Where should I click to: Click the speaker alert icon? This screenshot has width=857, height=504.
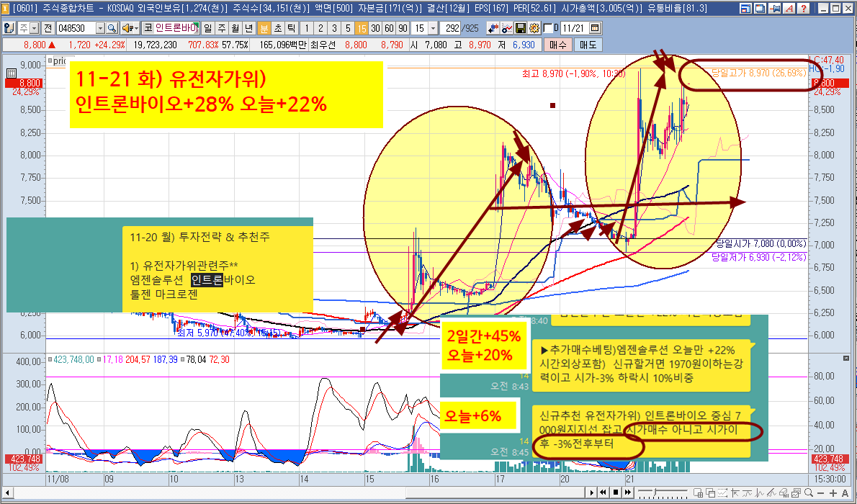[127, 28]
